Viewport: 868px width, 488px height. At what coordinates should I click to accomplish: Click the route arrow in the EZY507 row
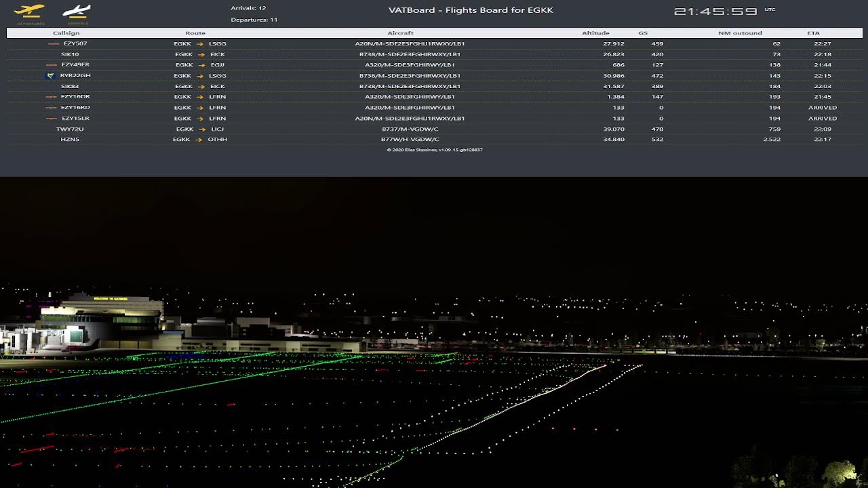pyautogui.click(x=201, y=43)
